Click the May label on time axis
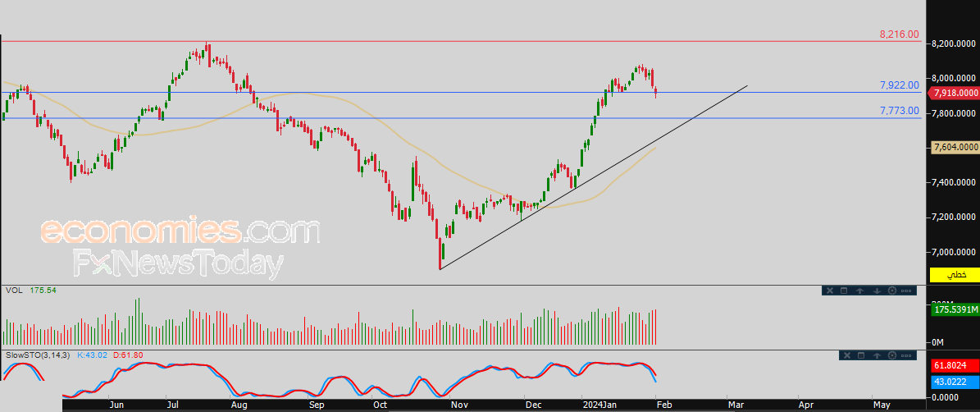 [x=882, y=405]
